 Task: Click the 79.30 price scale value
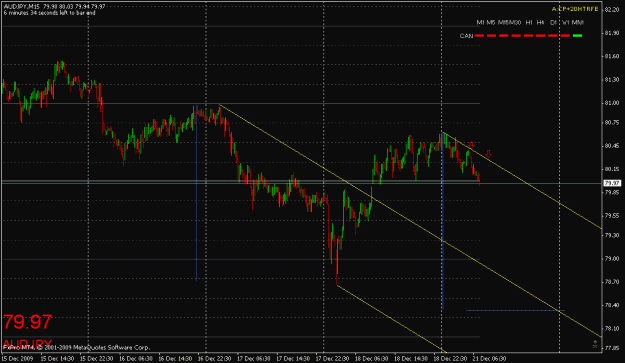click(x=612, y=235)
